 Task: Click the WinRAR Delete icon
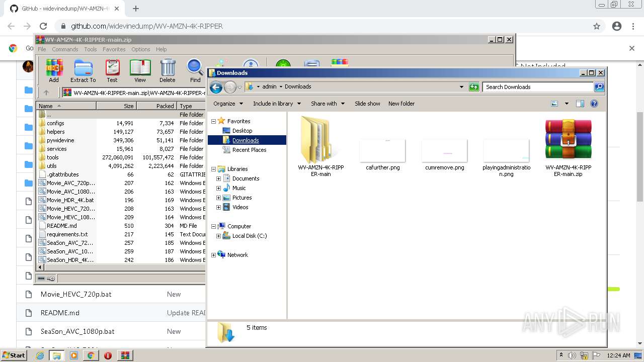(x=168, y=71)
